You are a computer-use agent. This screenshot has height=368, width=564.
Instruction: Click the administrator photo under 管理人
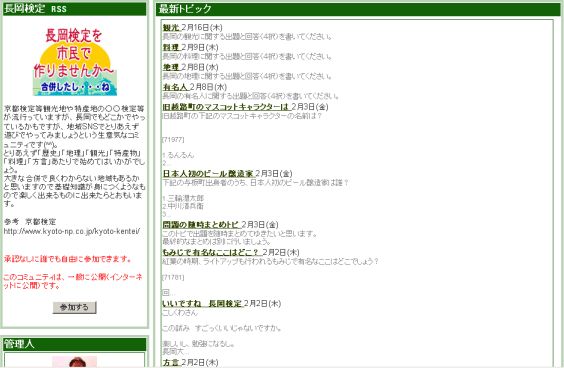tap(74, 362)
